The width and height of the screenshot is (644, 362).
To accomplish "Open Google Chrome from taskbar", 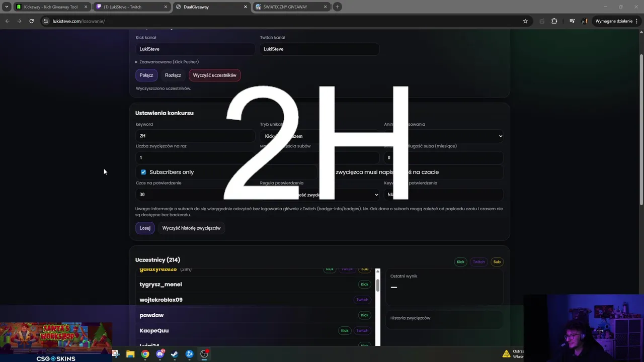I will click(145, 354).
